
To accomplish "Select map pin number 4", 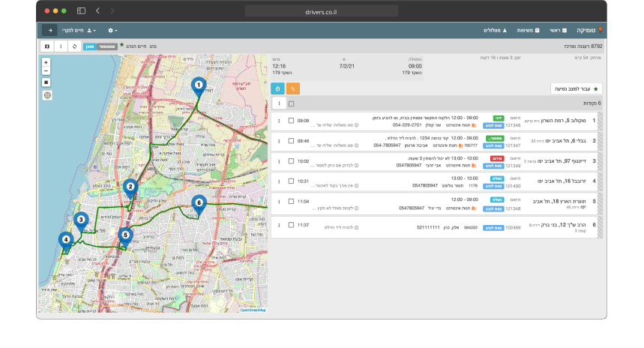I will 66,241.
